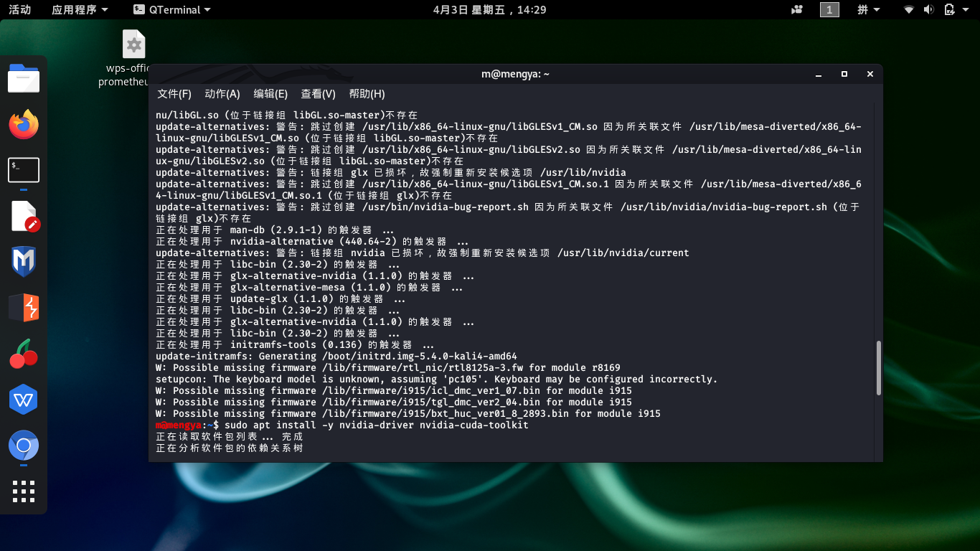The height and width of the screenshot is (551, 980).
Task: Click the volume speaker icon in top bar
Action: [x=929, y=9]
